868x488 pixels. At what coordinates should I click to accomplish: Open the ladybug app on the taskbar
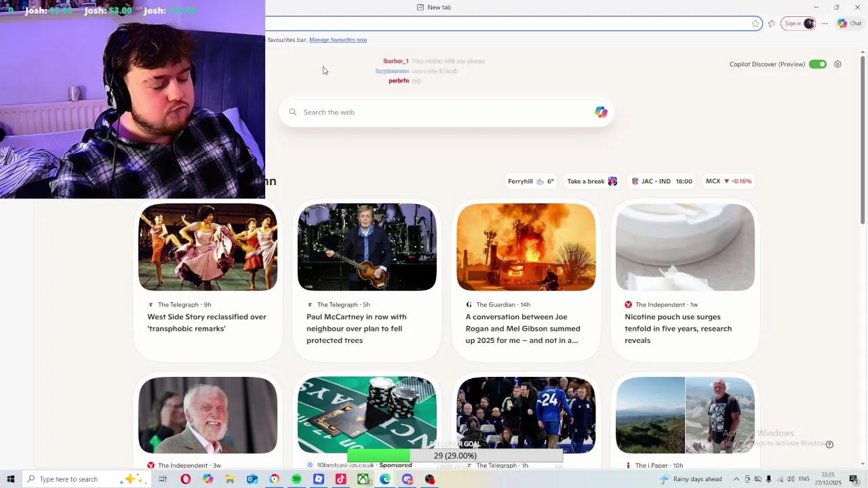[x=429, y=479]
